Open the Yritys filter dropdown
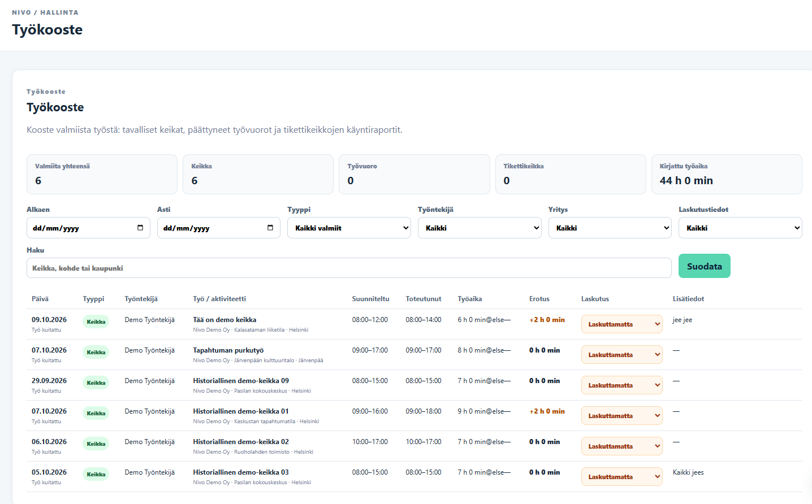Viewport: 812px width, 504px height. click(610, 228)
